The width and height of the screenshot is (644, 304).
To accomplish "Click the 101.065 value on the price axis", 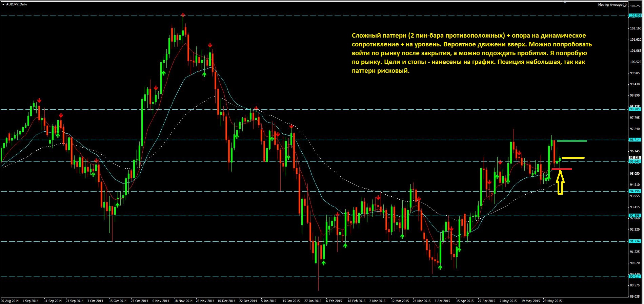I will 636,51.
